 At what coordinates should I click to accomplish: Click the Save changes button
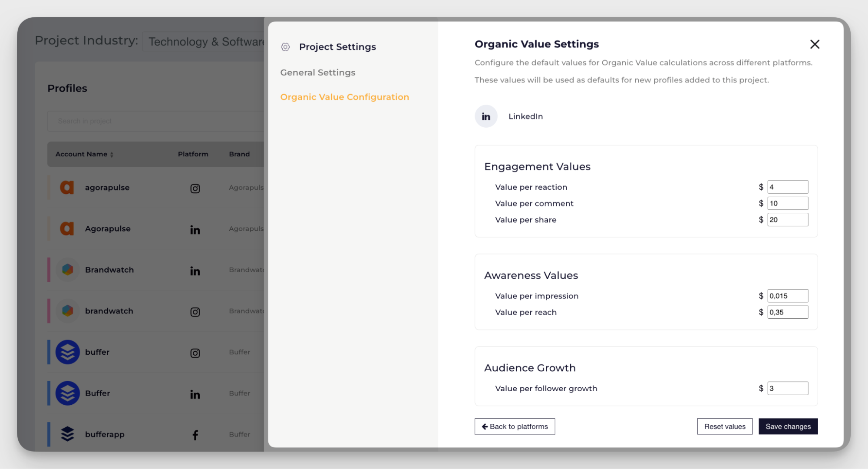788,426
